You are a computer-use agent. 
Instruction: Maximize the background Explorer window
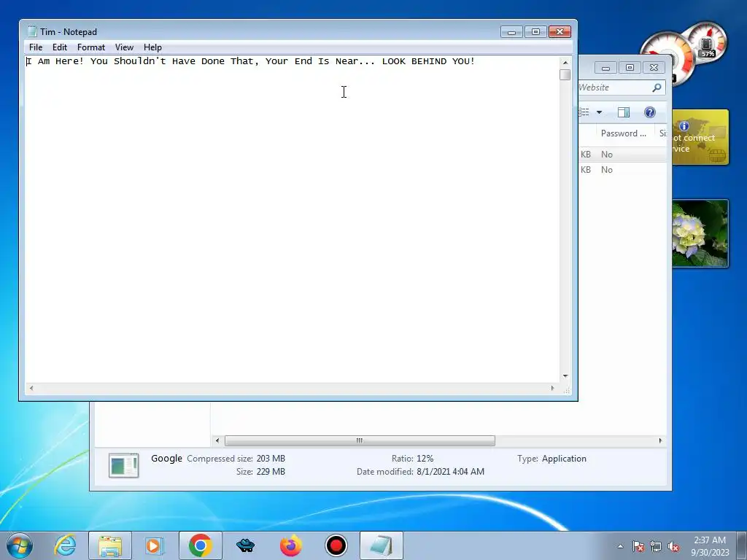pos(630,68)
